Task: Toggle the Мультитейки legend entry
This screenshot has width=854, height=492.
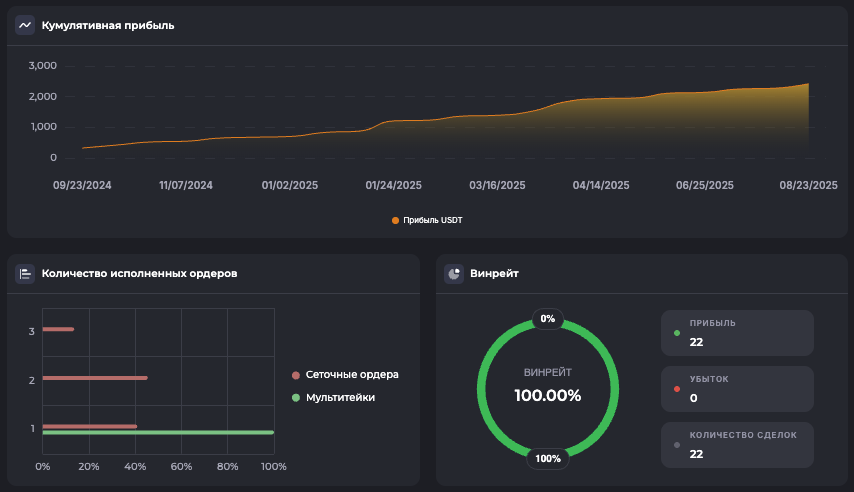Action: point(339,398)
